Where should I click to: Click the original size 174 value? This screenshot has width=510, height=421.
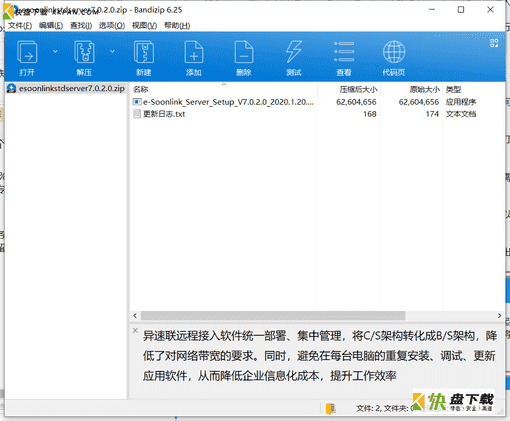coord(432,114)
